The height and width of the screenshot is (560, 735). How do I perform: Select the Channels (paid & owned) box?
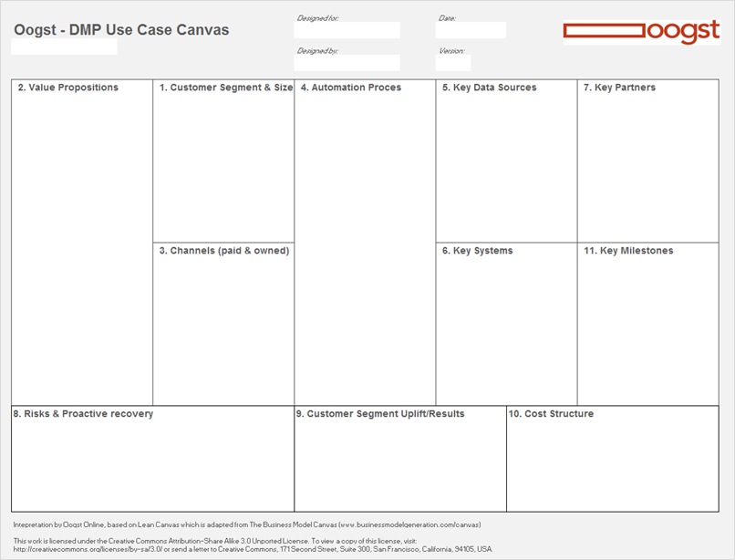223,327
